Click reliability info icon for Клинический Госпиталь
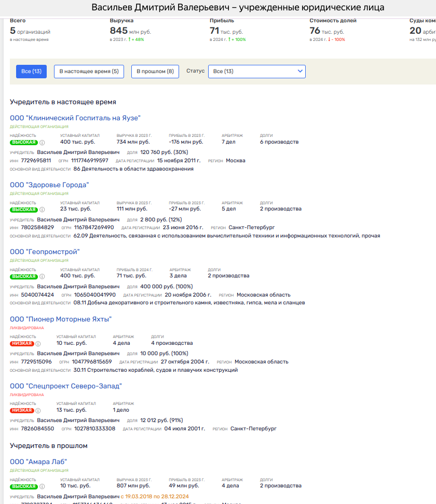The height and width of the screenshot is (504, 436). pos(42,143)
